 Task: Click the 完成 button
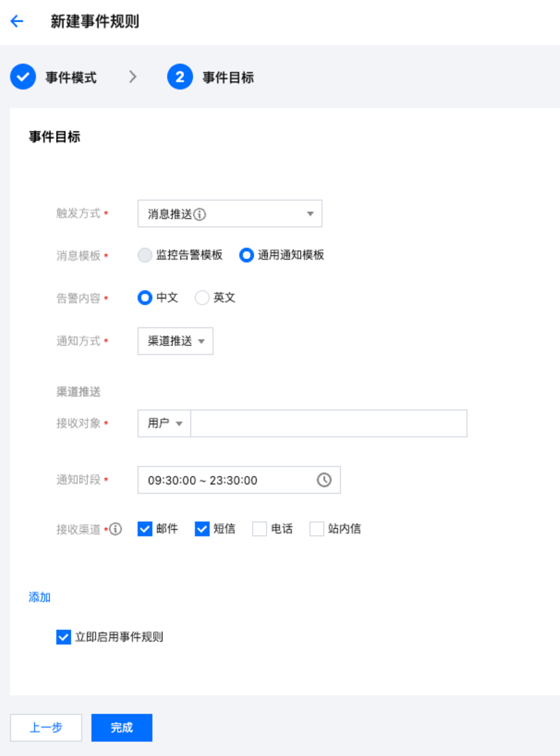pos(122,727)
